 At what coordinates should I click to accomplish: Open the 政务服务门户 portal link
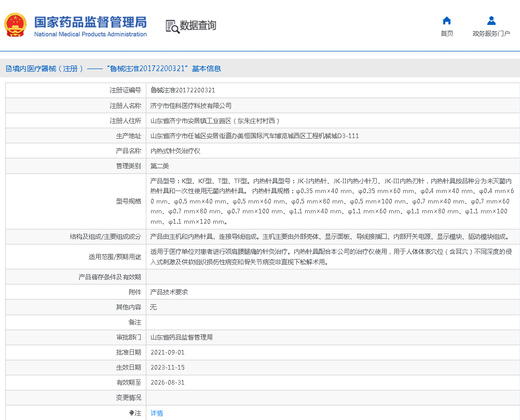click(x=491, y=34)
